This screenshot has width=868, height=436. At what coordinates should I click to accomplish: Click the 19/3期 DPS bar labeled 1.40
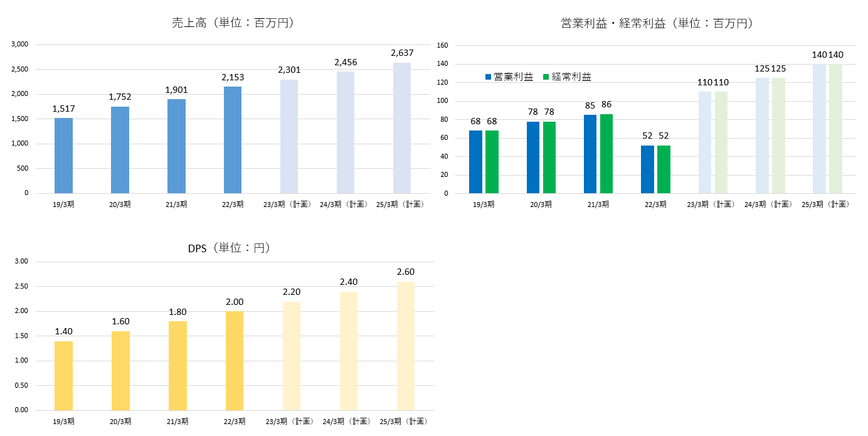coord(63,376)
